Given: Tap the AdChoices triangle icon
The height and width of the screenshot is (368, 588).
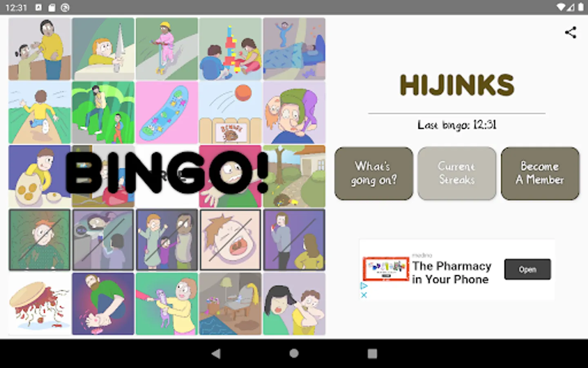Looking at the screenshot, I should tap(364, 285).
